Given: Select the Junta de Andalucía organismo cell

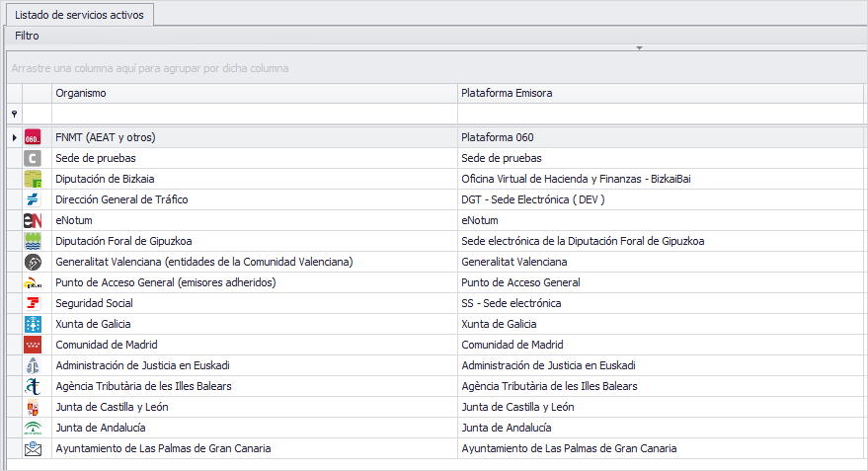Looking at the screenshot, I should [x=255, y=428].
